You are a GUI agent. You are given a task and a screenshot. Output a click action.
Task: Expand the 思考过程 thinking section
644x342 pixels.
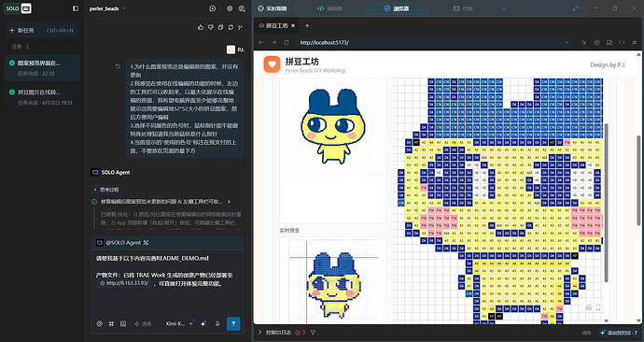106,190
